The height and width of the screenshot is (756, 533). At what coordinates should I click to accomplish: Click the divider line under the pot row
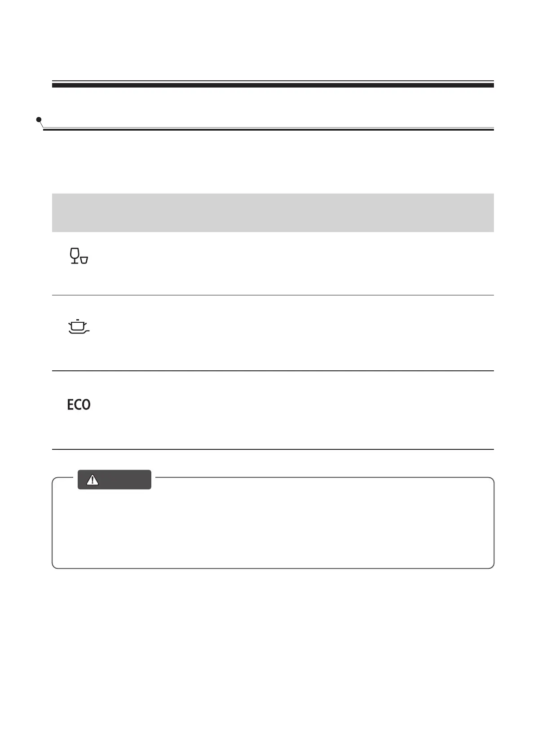(273, 371)
